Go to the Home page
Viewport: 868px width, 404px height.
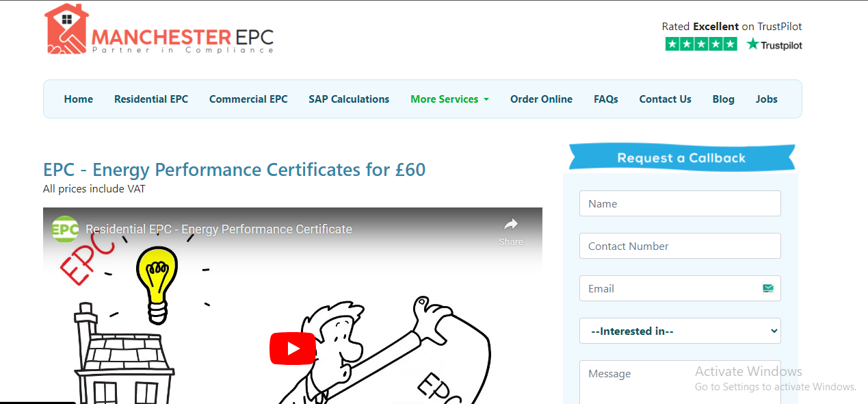79,99
